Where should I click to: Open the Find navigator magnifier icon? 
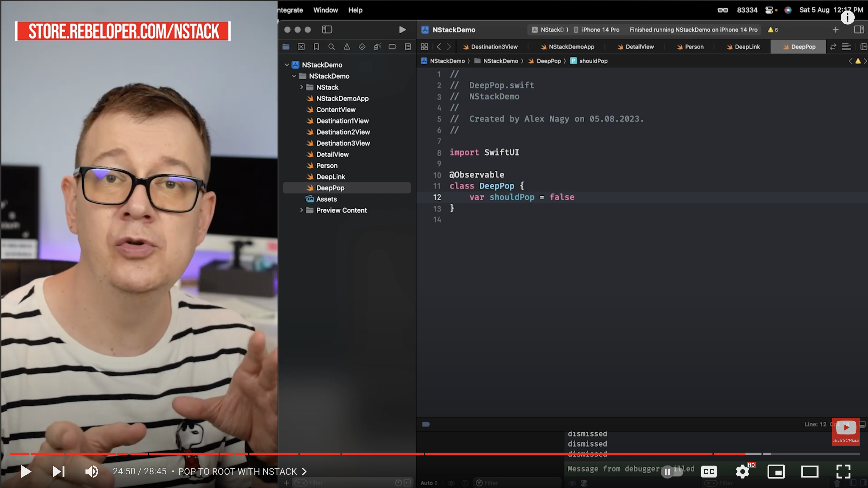tap(331, 47)
